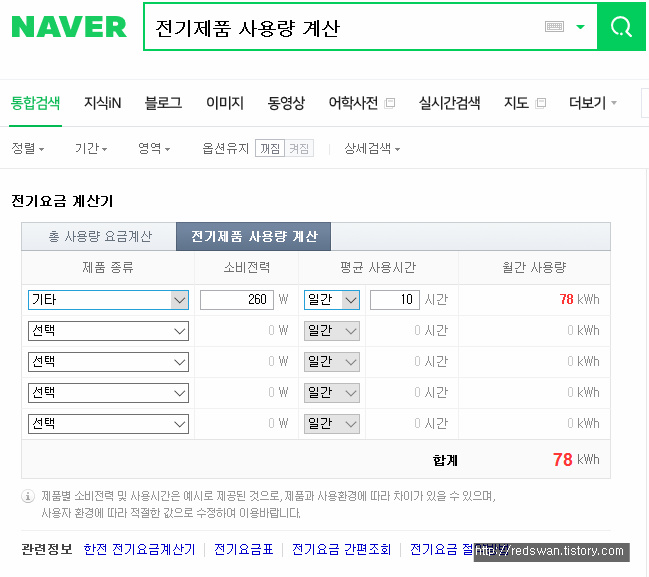Open the third row 선택 product dropdown
649x577 pixels.
click(108, 362)
